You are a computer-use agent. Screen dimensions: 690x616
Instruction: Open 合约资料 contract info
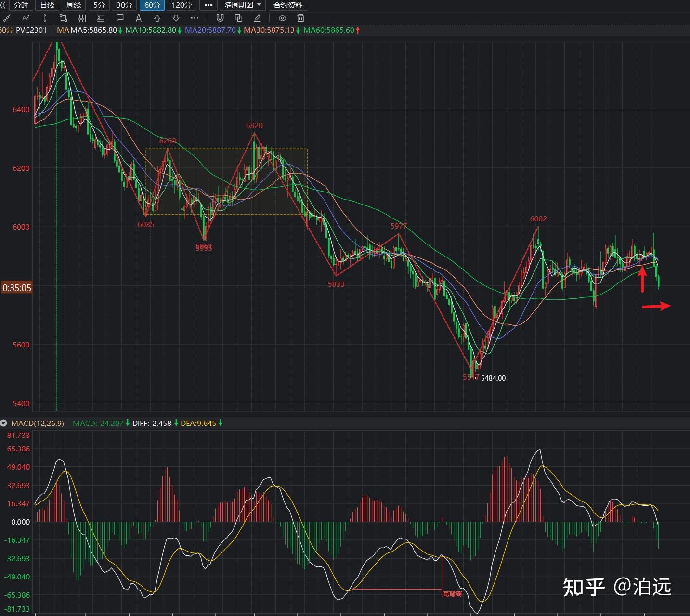(288, 5)
